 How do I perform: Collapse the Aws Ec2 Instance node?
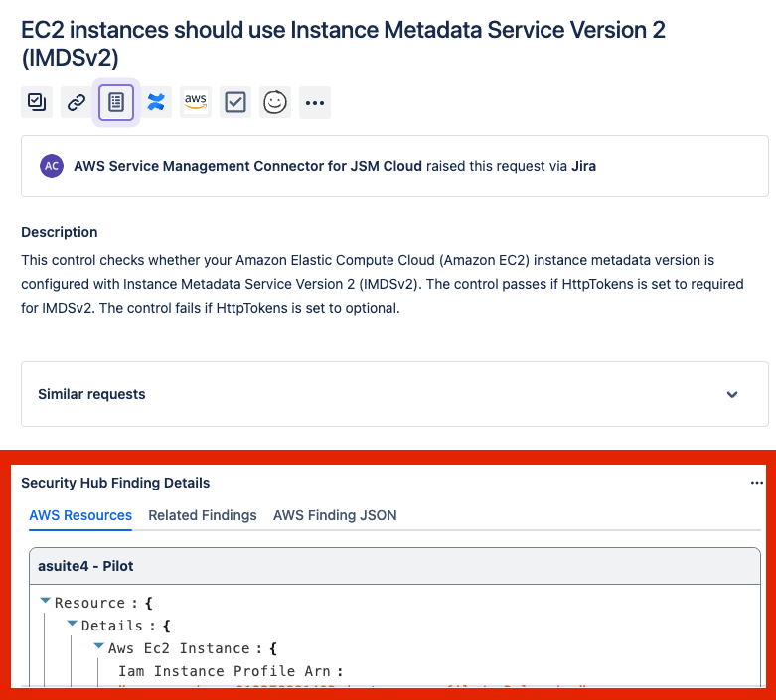click(98, 646)
